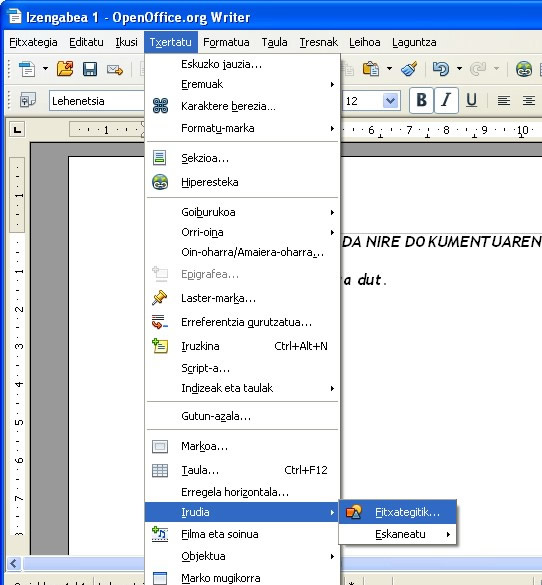Open the dropdown arrow beside New document

pos(45,69)
